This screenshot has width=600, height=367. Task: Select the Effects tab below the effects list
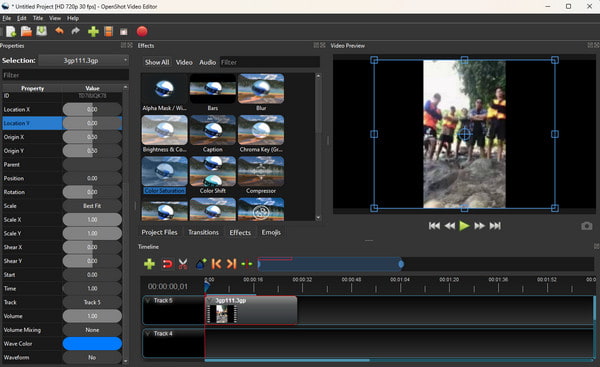pyautogui.click(x=240, y=232)
